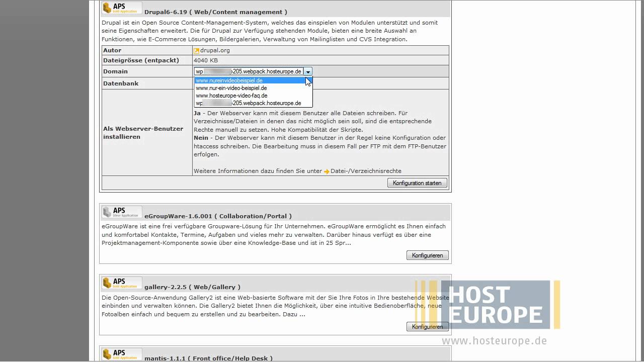Click the Drupal6-6.19 ( Web/Content management ) heading
The image size is (644, 362).
click(x=216, y=12)
